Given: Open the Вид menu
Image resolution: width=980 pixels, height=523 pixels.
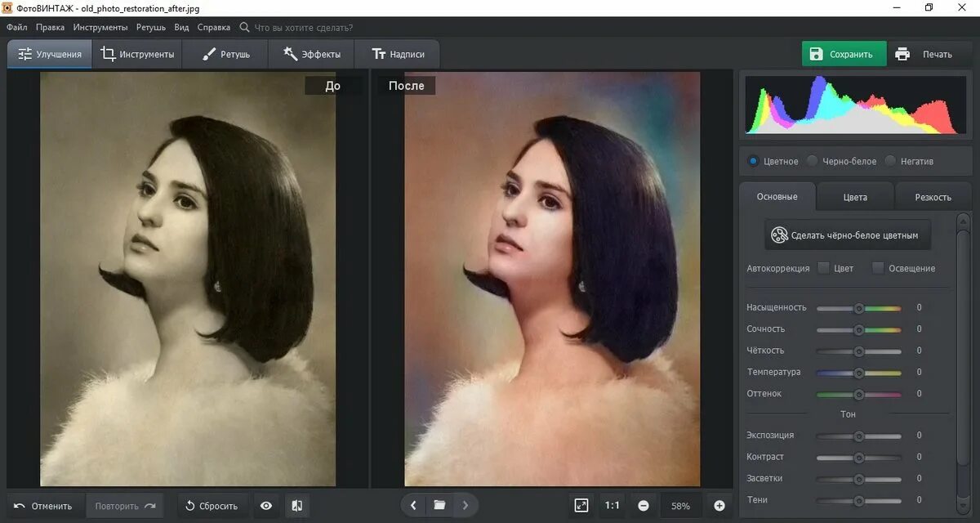Looking at the screenshot, I should tap(181, 27).
